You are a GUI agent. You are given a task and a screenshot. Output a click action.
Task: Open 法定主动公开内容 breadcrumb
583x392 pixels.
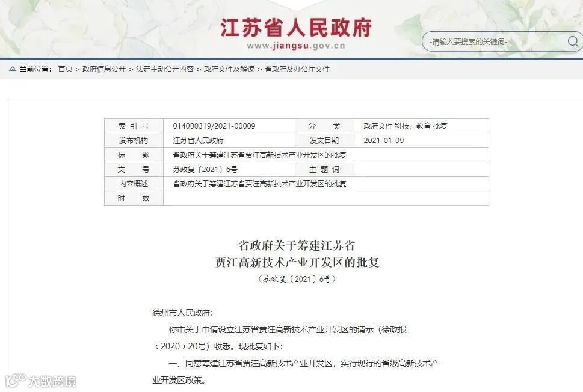pyautogui.click(x=165, y=69)
